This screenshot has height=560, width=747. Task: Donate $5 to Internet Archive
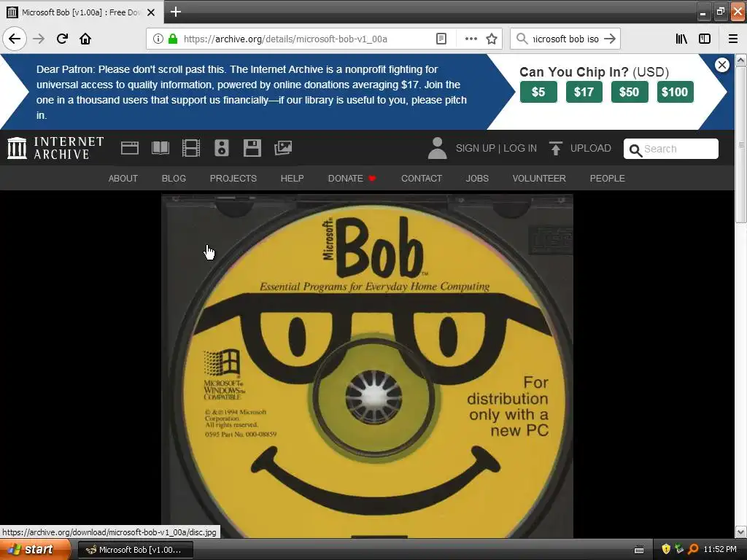538,91
